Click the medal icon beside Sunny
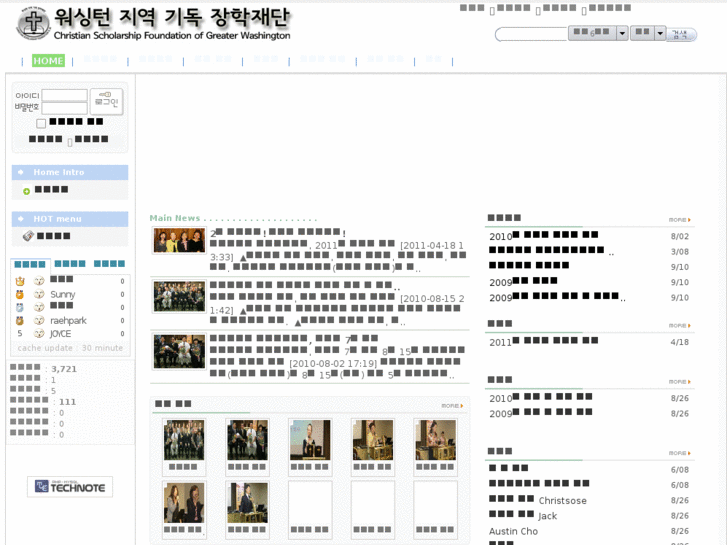The image size is (727, 545). [19, 294]
